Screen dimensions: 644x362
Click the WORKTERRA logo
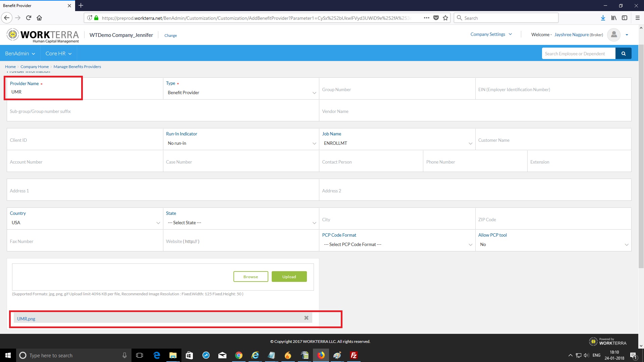click(x=43, y=35)
